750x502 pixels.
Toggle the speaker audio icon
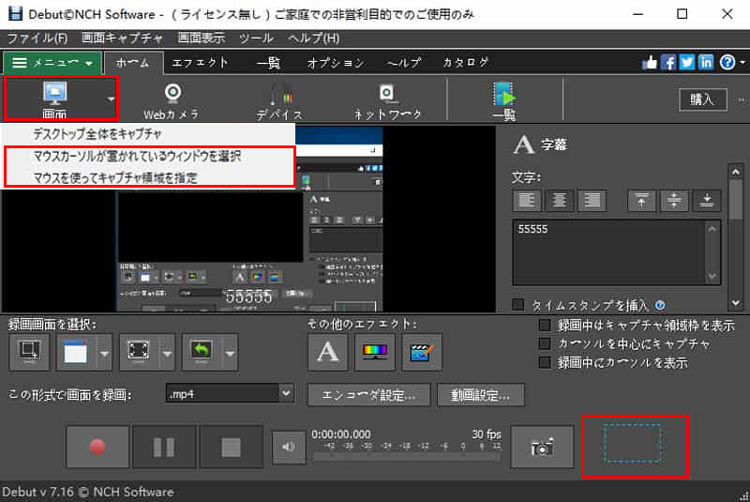[288, 447]
